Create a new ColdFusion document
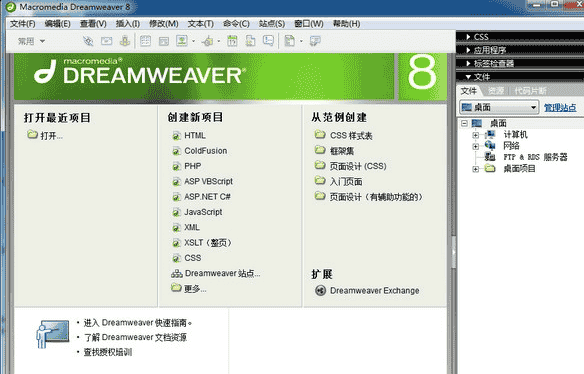Viewport: 584px width, 374px height. (206, 151)
